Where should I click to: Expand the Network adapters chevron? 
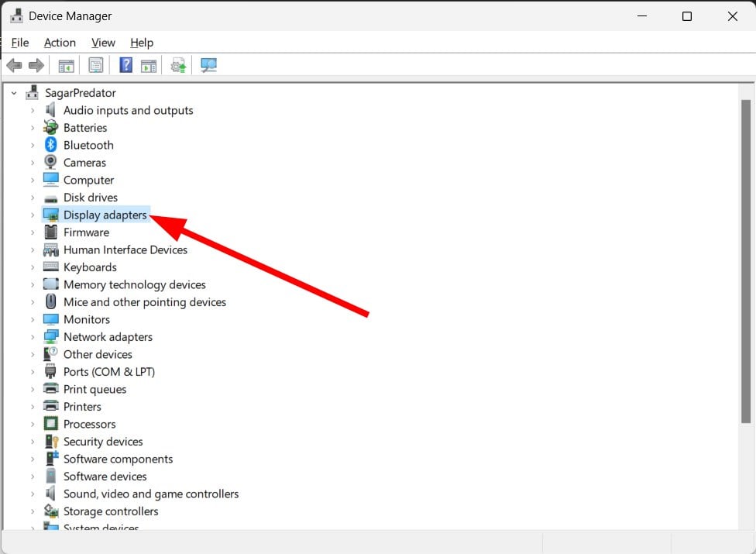click(x=33, y=337)
